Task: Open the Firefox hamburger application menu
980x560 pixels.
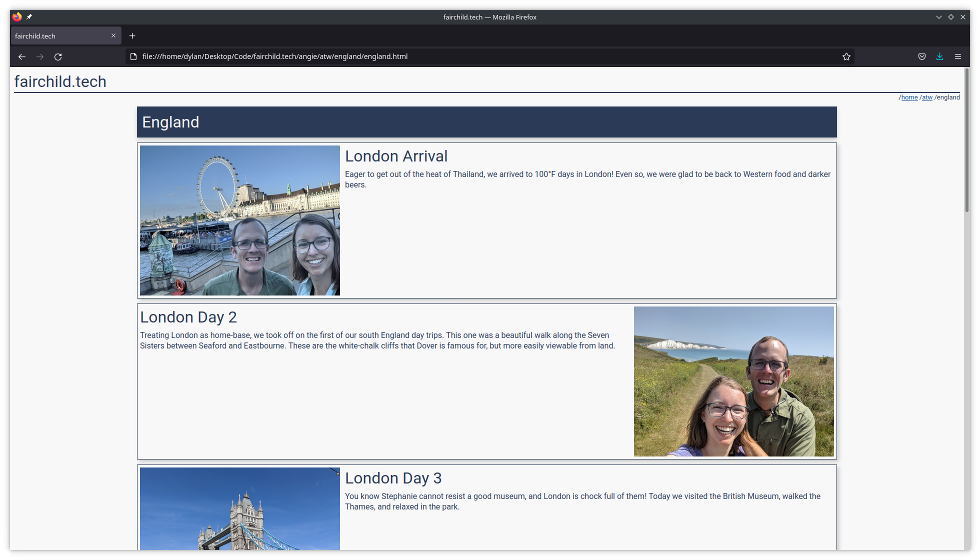Action: [x=958, y=56]
